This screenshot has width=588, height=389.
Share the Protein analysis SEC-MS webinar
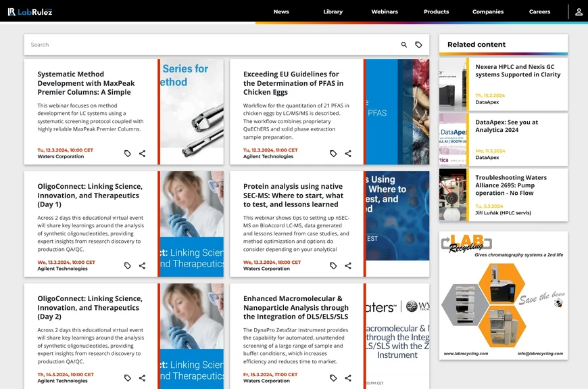click(348, 266)
